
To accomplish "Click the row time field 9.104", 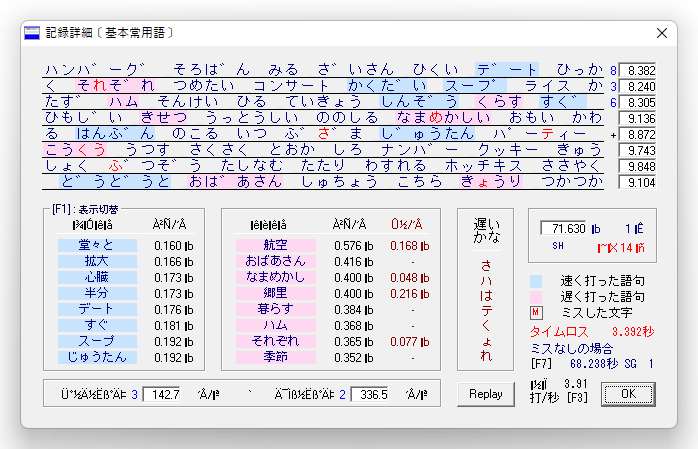I will tap(637, 182).
